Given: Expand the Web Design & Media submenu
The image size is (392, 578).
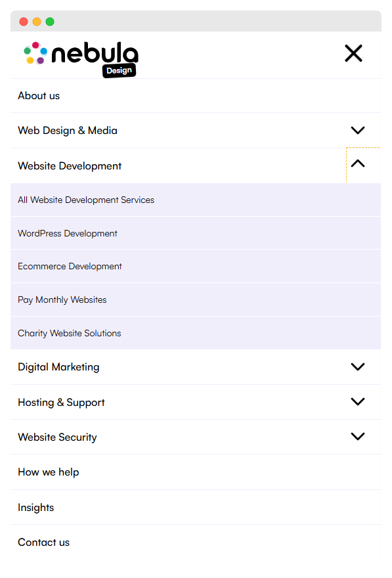Looking at the screenshot, I should 358,130.
